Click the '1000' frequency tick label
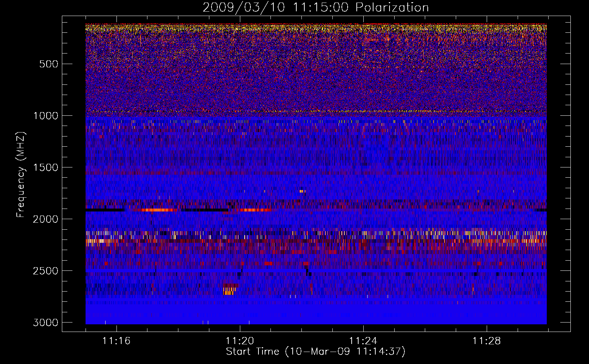Image resolution: width=589 pixels, height=364 pixels. tap(46, 116)
